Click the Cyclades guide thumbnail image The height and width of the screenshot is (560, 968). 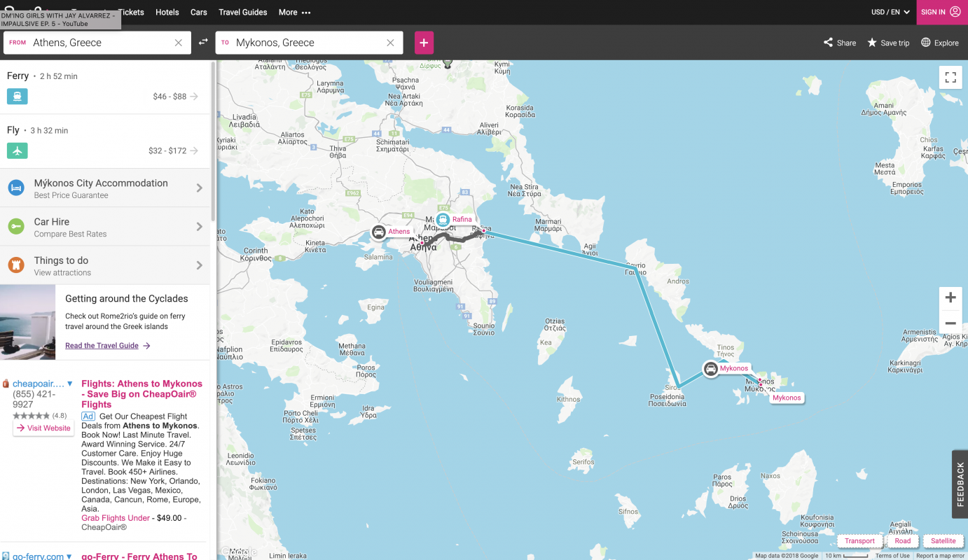point(27,322)
